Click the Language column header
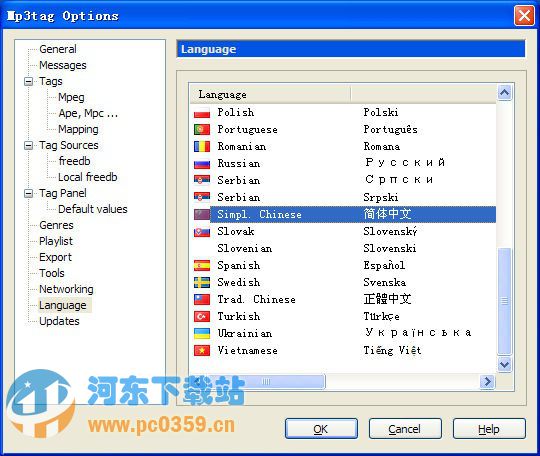The width and height of the screenshot is (540, 456). (x=270, y=94)
